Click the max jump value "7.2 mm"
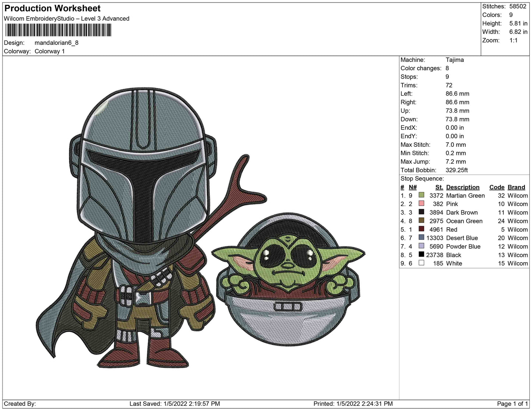532x409 pixels. [456, 162]
